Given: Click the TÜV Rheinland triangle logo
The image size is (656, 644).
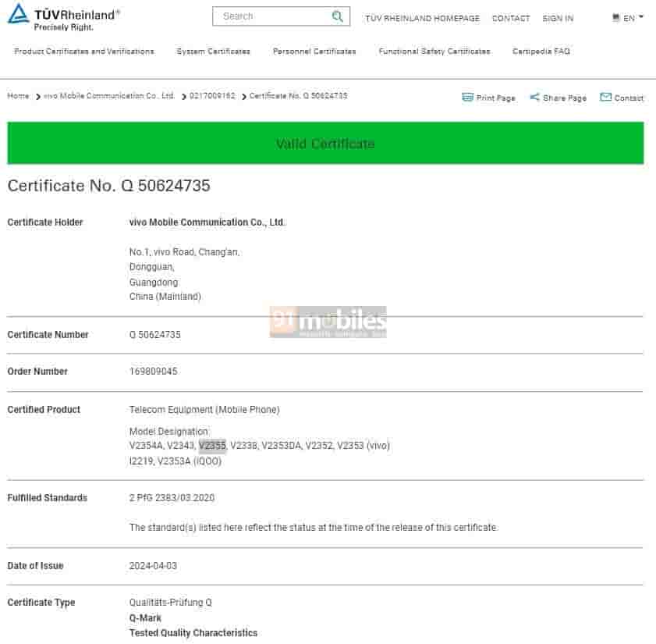Looking at the screenshot, I should coord(18,15).
